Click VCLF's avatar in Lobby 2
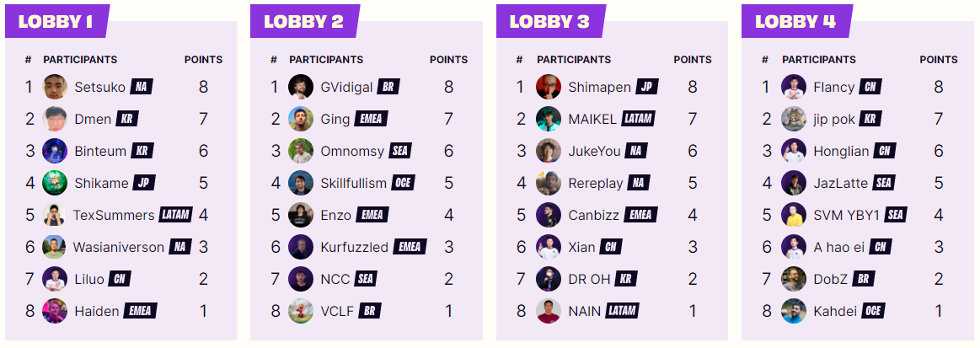 point(301,311)
